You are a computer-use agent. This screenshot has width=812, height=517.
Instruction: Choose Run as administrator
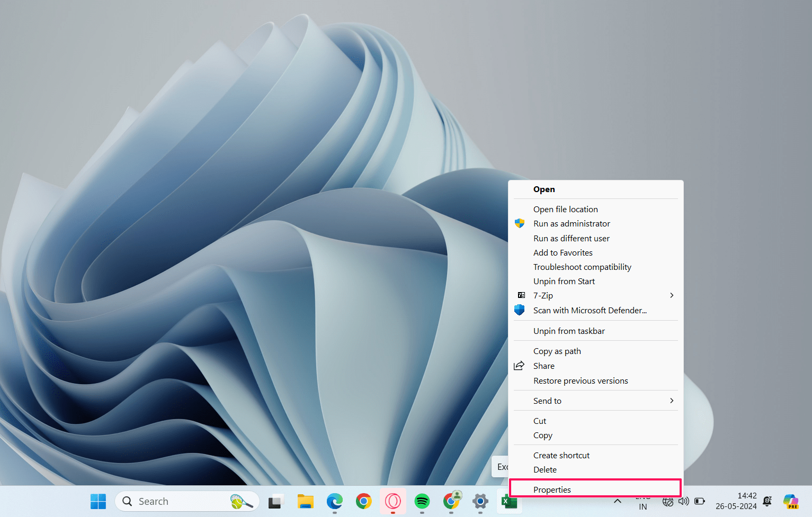tap(572, 224)
